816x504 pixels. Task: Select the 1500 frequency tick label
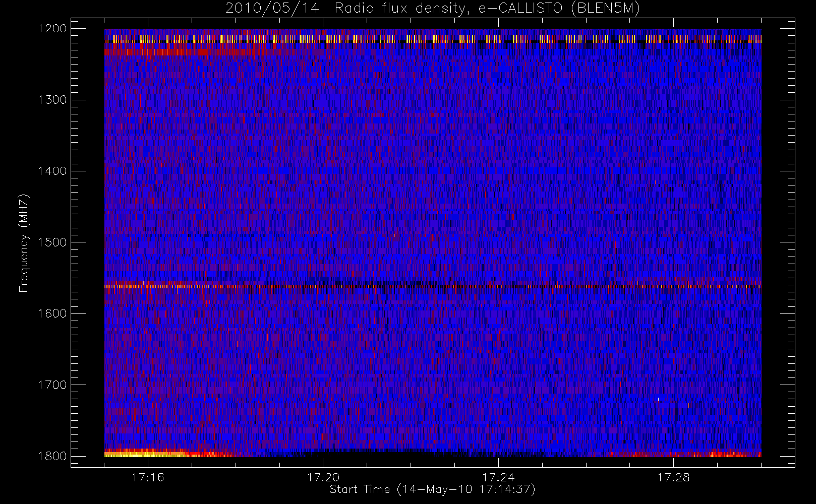pyautogui.click(x=52, y=242)
